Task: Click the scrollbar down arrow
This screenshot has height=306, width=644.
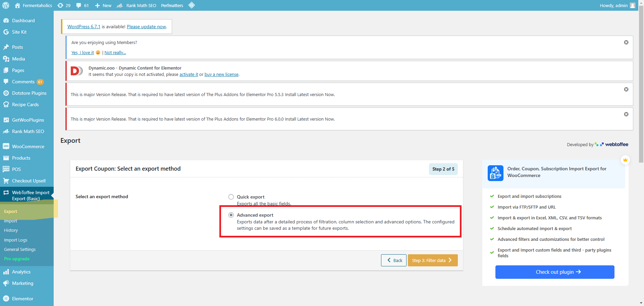Action: point(641,303)
